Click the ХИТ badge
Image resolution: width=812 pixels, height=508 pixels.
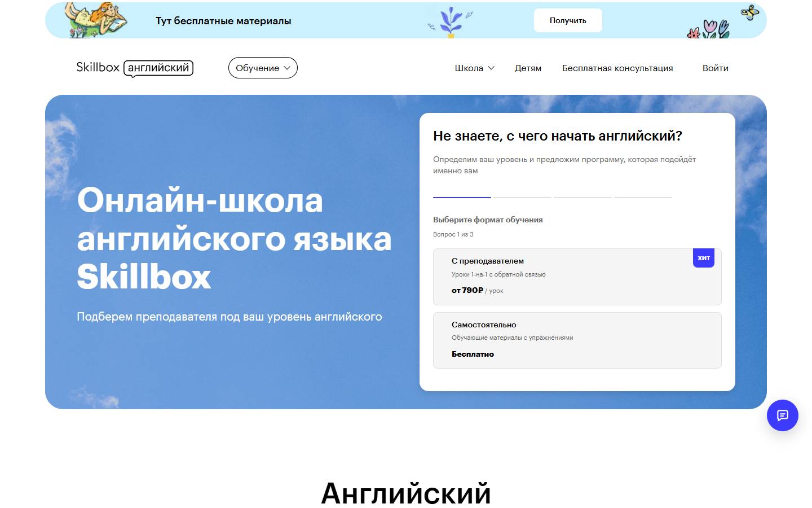coord(704,258)
